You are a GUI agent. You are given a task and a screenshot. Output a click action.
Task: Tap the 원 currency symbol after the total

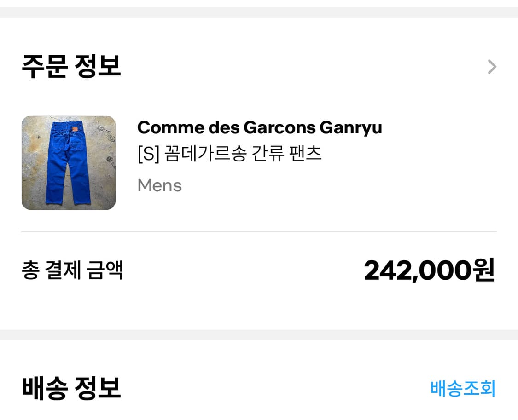pos(483,270)
